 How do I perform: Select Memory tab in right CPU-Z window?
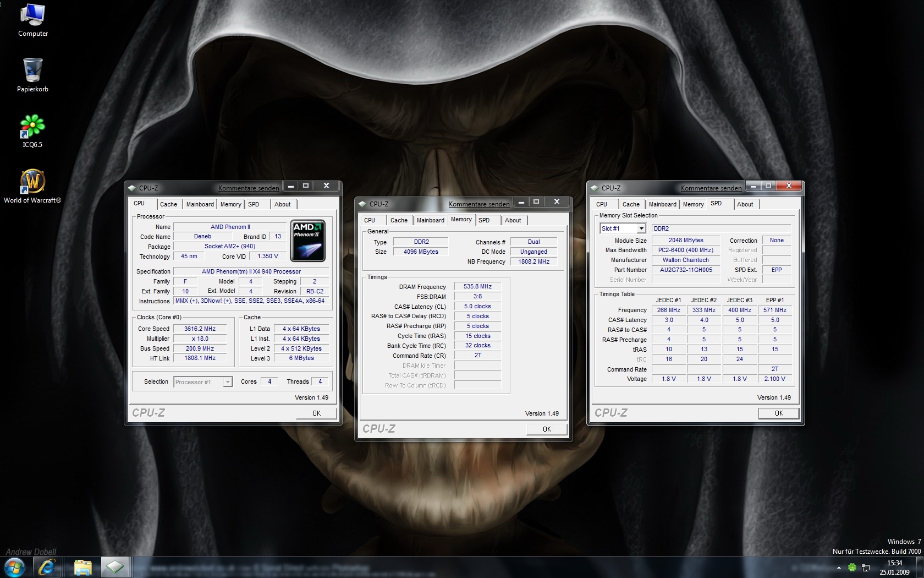(693, 204)
